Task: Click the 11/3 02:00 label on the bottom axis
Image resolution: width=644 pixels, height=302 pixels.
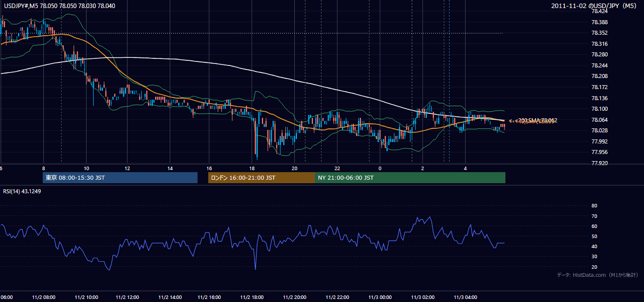Action: coord(423,297)
